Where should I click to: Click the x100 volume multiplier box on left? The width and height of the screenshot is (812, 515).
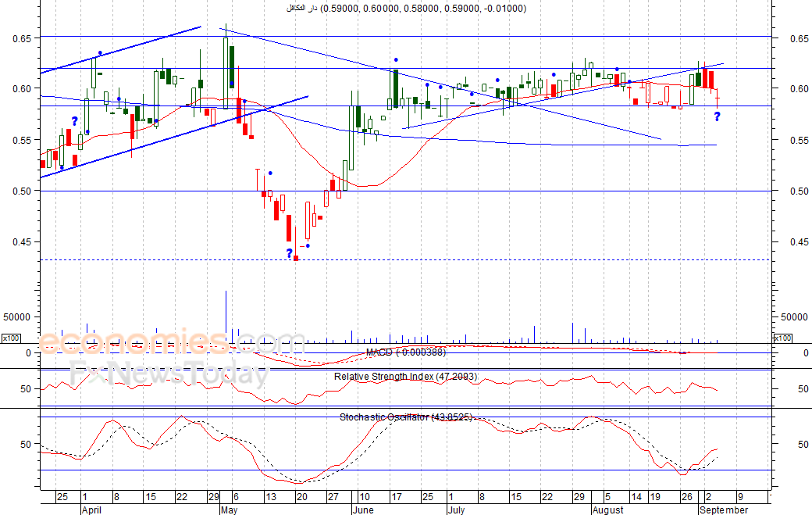click(x=11, y=338)
